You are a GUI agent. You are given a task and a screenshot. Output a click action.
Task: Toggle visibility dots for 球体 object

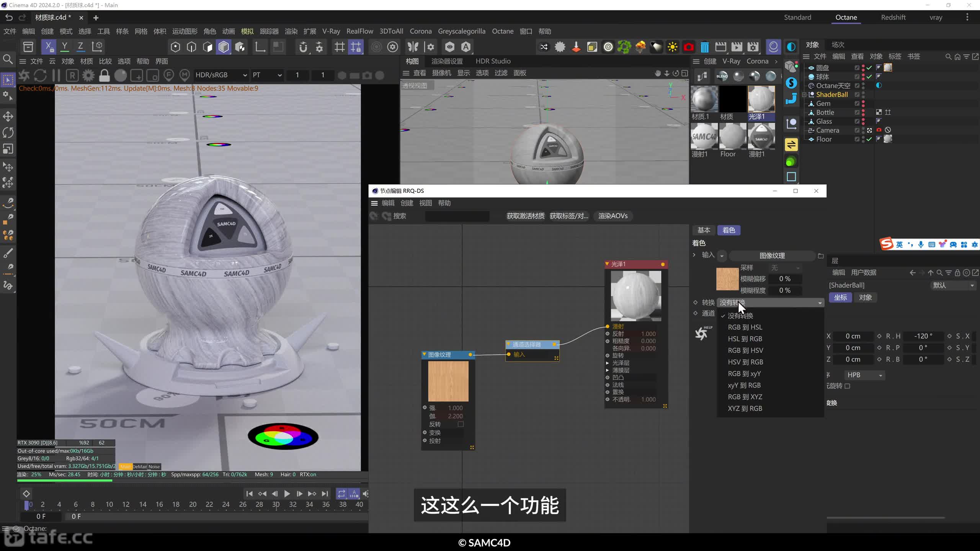tap(863, 77)
